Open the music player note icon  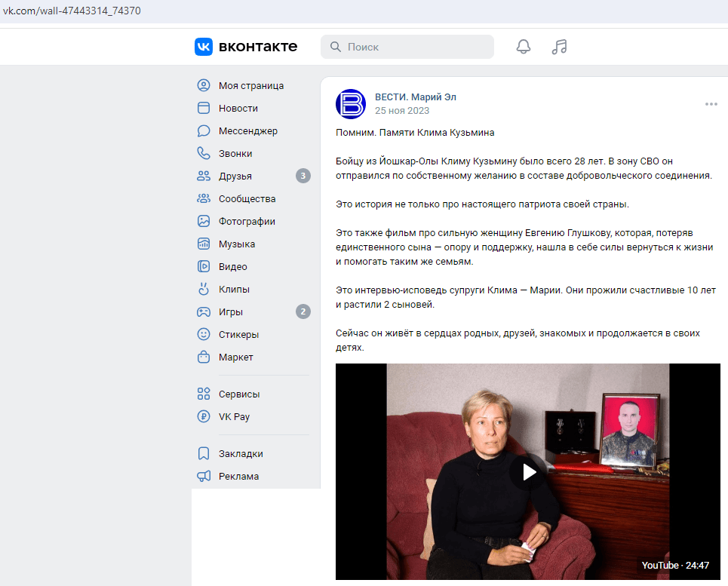click(560, 47)
